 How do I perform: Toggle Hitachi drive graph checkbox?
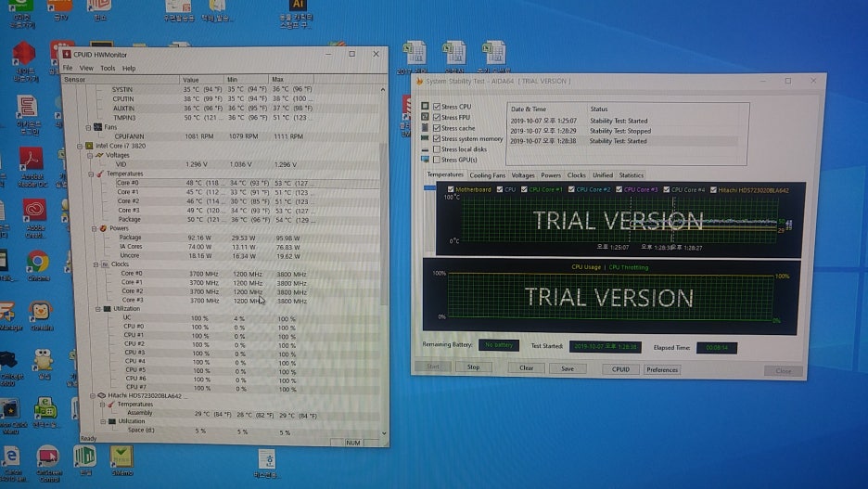coord(713,190)
